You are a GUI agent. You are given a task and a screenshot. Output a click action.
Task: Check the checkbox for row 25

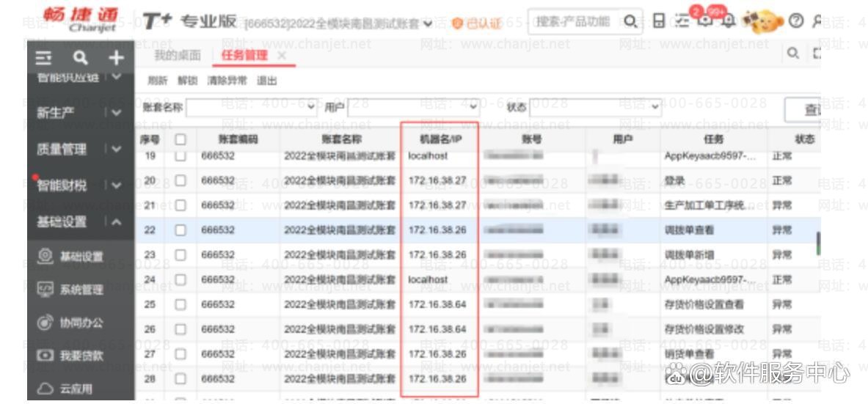tap(180, 304)
